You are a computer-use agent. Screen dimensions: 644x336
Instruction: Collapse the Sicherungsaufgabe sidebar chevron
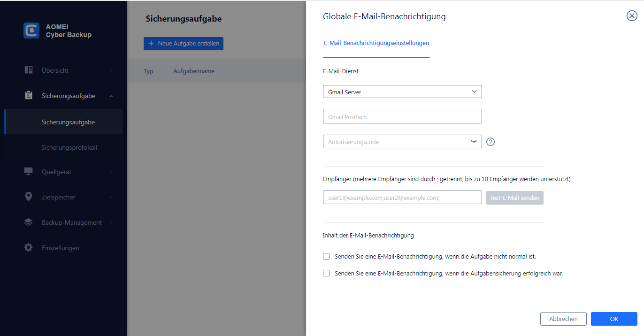click(111, 96)
